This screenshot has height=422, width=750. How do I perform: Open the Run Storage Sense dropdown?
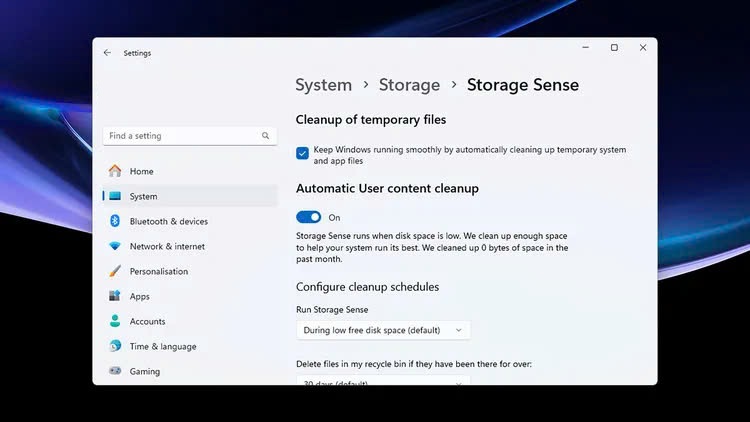click(384, 330)
